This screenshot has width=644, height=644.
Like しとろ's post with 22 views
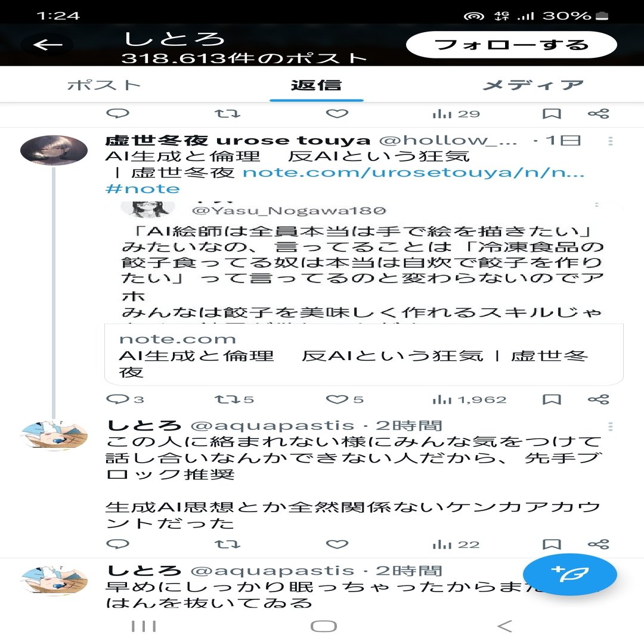tap(337, 544)
